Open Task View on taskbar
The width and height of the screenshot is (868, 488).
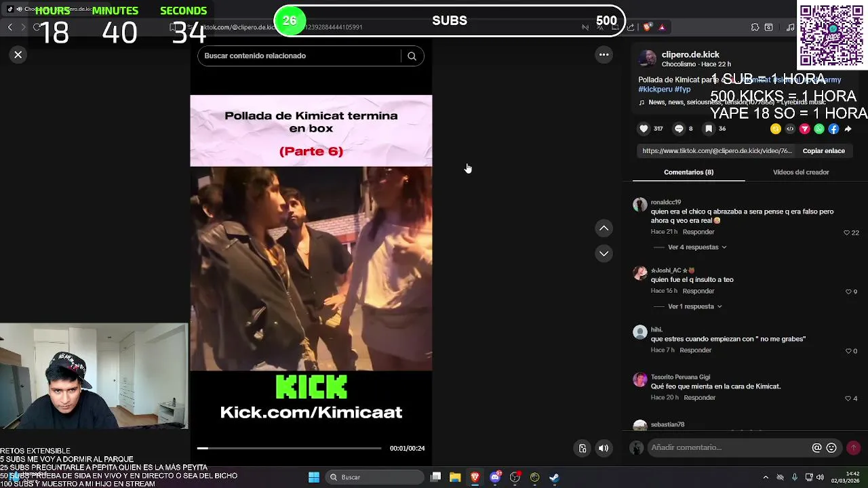coord(435,477)
